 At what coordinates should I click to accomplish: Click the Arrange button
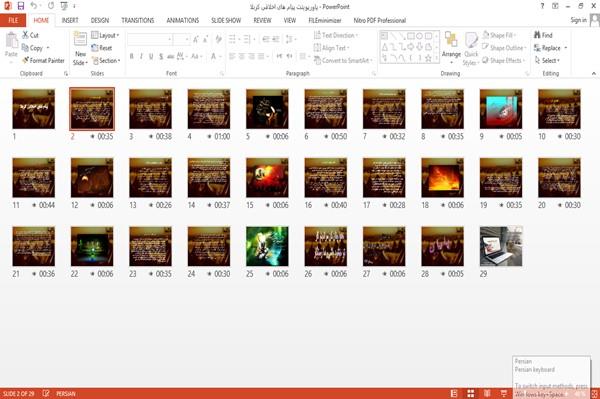pos(451,47)
